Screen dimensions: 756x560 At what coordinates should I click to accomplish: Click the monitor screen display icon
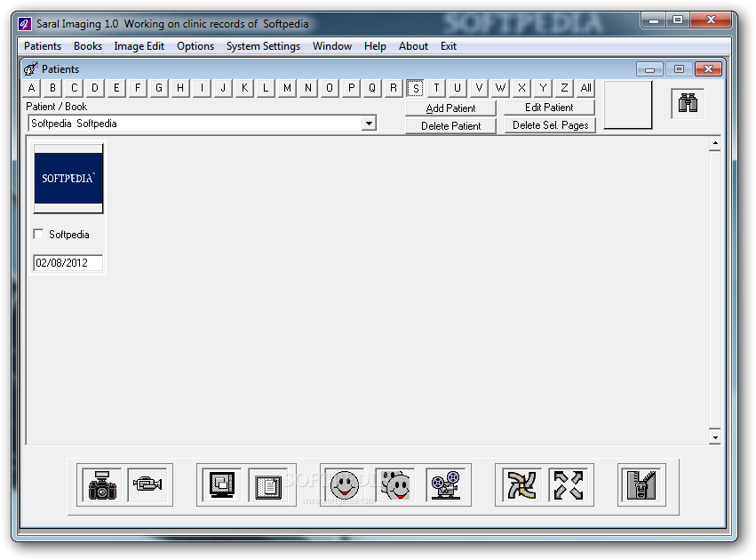(x=221, y=484)
